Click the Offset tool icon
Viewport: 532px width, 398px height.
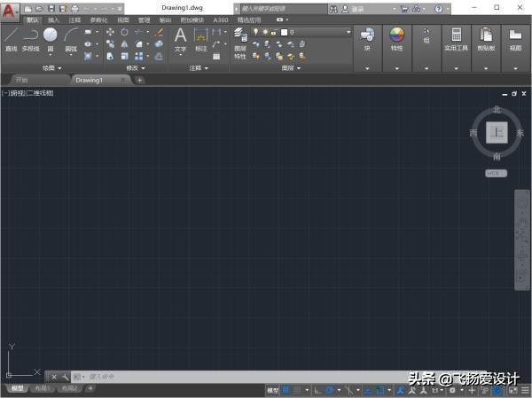pos(159,57)
